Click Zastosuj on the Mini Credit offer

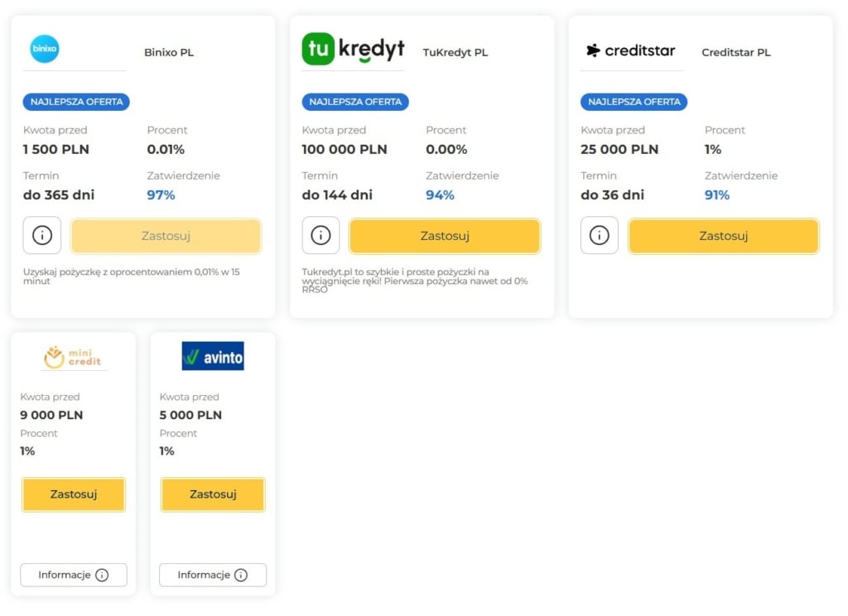tap(73, 494)
